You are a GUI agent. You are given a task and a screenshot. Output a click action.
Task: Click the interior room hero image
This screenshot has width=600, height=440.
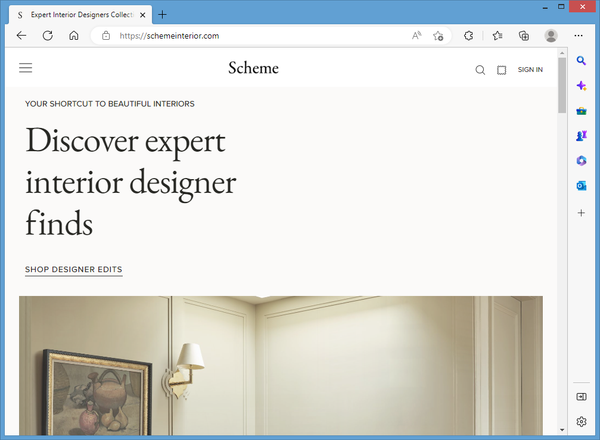point(281,365)
